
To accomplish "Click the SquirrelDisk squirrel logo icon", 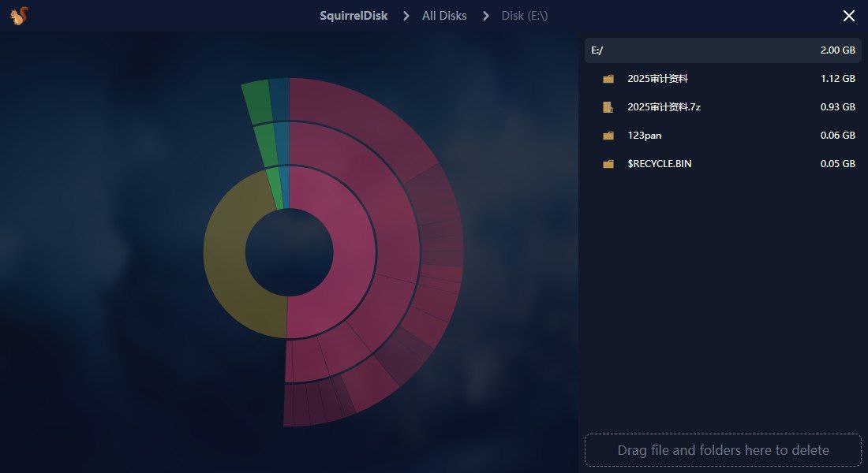I will coord(19,16).
